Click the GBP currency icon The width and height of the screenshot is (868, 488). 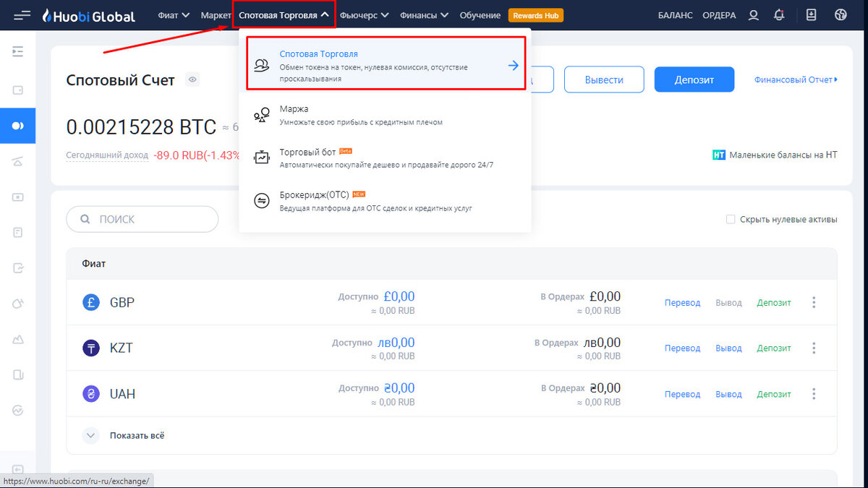tap(91, 302)
